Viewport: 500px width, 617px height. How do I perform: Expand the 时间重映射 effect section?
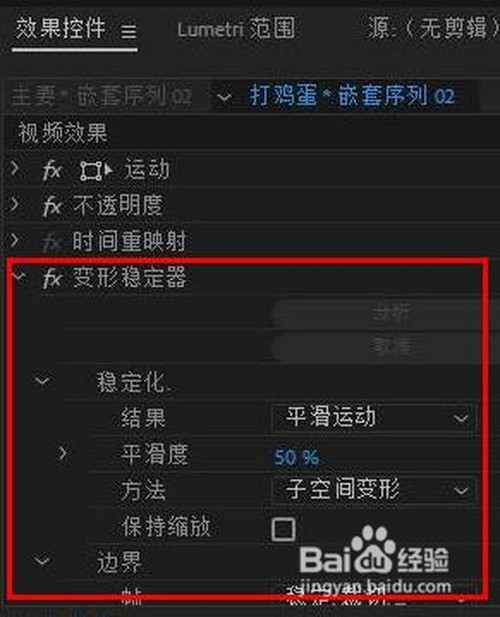[15, 239]
